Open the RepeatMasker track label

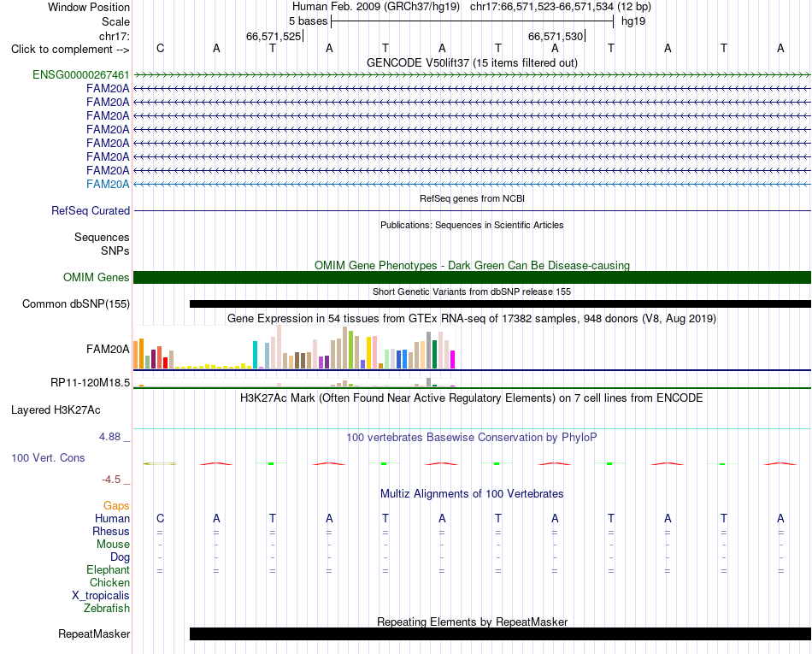coord(94,633)
